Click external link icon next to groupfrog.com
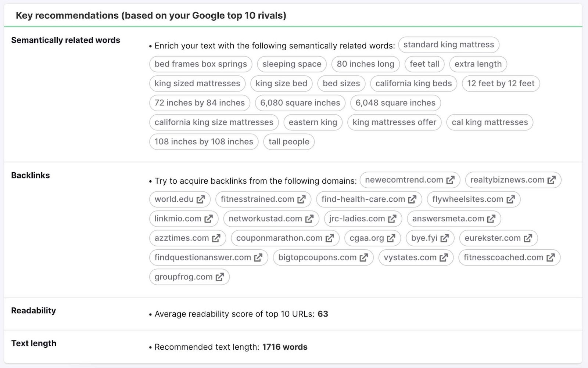 [x=220, y=277]
